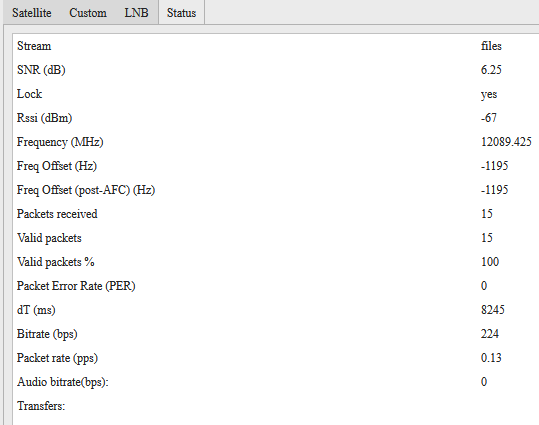Image resolution: width=539 pixels, height=425 pixels.
Task: Click the SNR value 6.25
Action: (491, 70)
